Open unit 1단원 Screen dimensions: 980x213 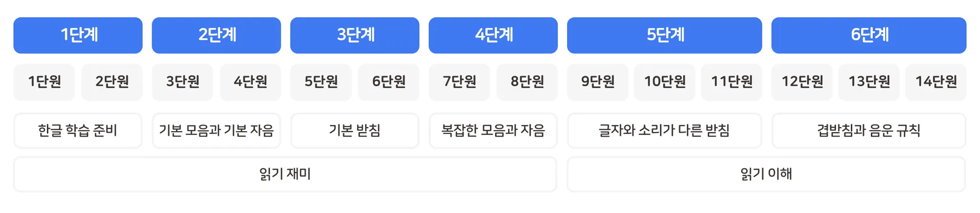pyautogui.click(x=44, y=82)
